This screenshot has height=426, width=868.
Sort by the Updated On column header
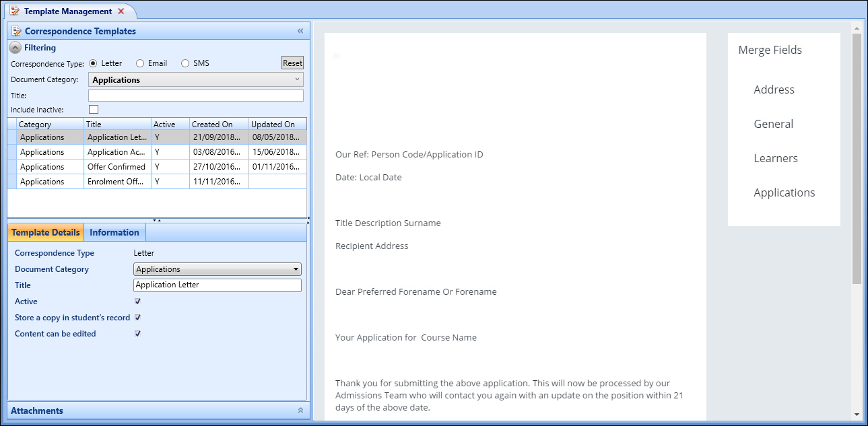coord(277,125)
